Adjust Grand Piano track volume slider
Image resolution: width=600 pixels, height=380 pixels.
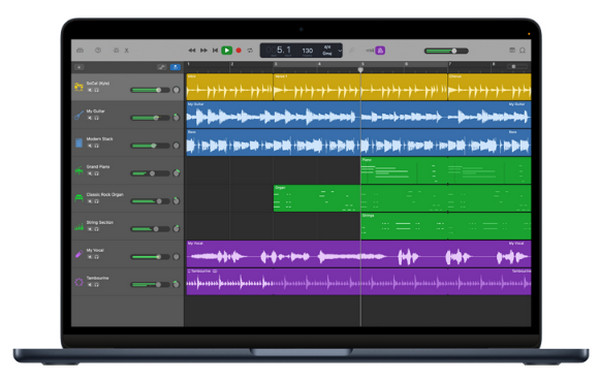click(150, 174)
